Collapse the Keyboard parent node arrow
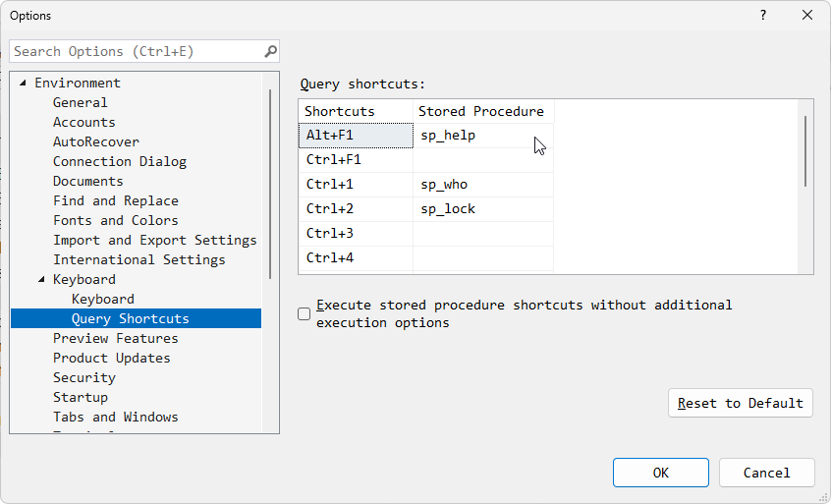The height and width of the screenshot is (504, 831). [41, 279]
